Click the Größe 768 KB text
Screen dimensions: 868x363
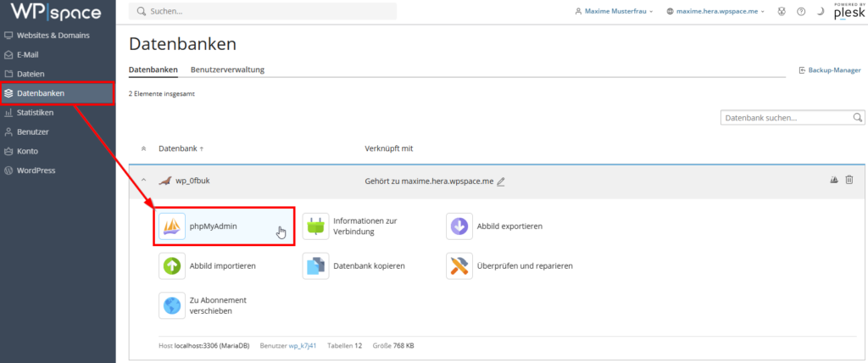click(x=393, y=346)
